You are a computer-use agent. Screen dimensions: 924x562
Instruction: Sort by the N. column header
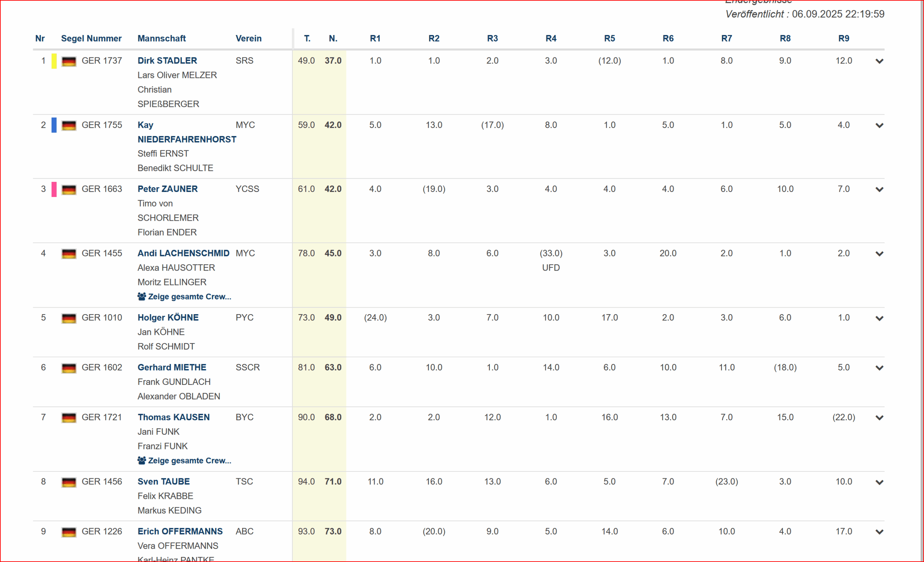pyautogui.click(x=333, y=38)
